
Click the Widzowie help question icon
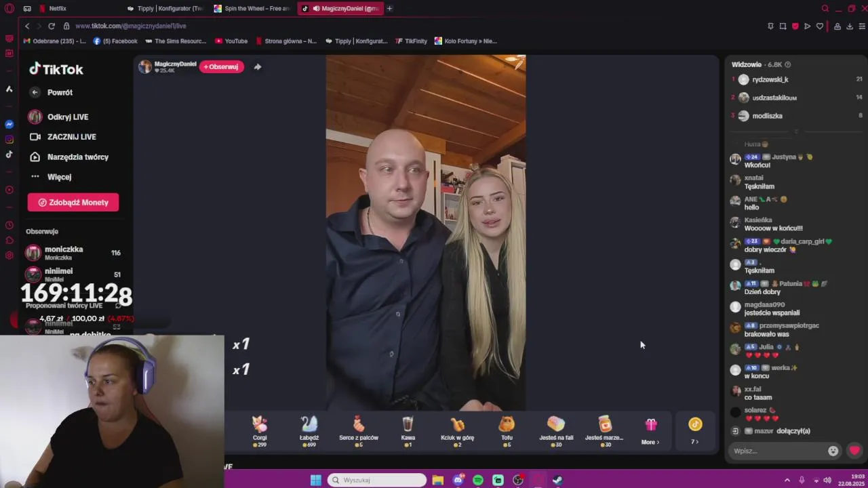[x=787, y=64]
